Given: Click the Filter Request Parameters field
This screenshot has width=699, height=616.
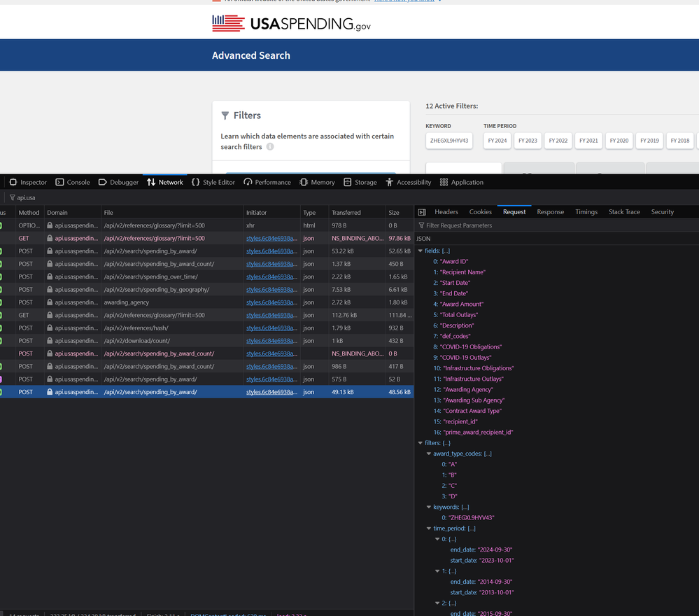Looking at the screenshot, I should point(557,225).
